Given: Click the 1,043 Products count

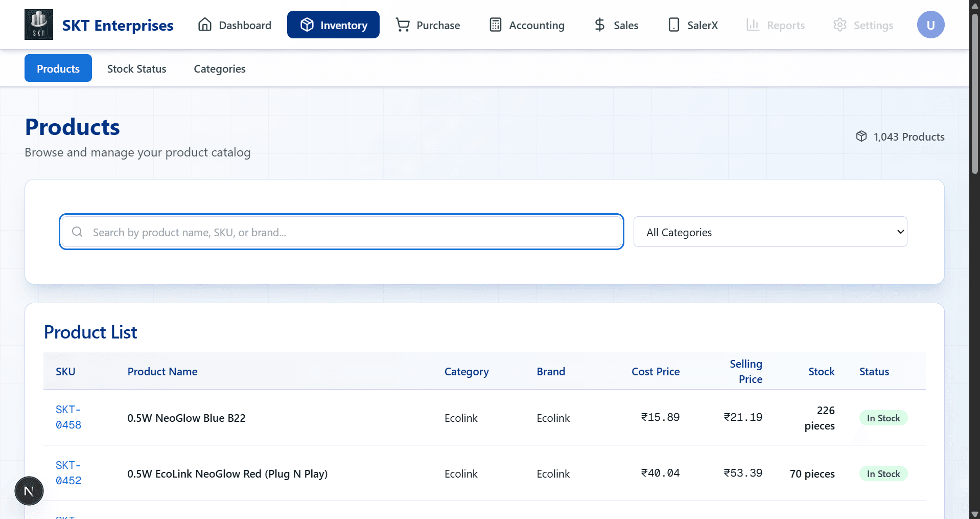Looking at the screenshot, I should (909, 137).
